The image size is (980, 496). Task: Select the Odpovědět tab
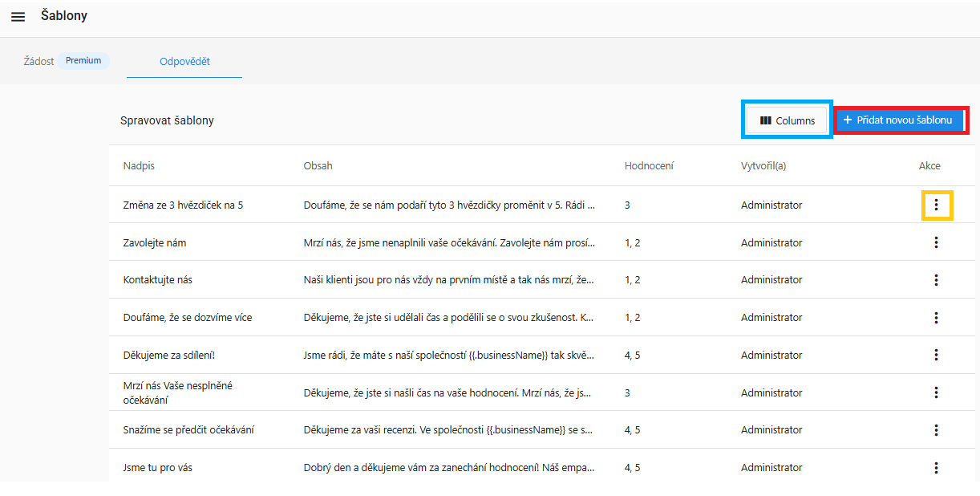click(184, 61)
